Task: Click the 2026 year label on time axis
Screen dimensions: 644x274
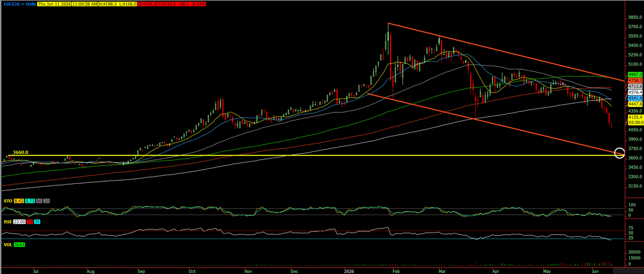Action: pyautogui.click(x=349, y=271)
